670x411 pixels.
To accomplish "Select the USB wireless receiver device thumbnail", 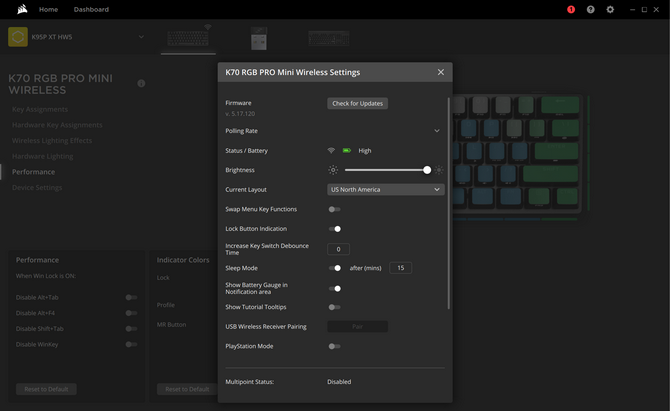I will click(x=259, y=38).
